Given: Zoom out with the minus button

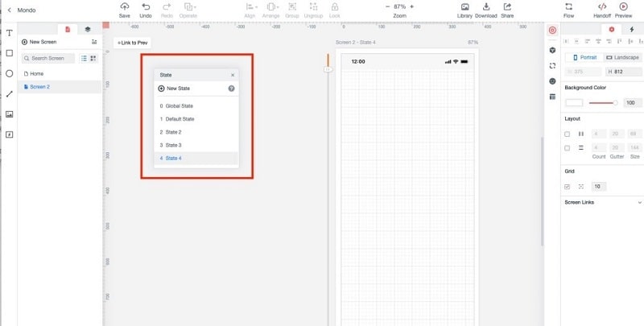Looking at the screenshot, I should pos(387,6).
